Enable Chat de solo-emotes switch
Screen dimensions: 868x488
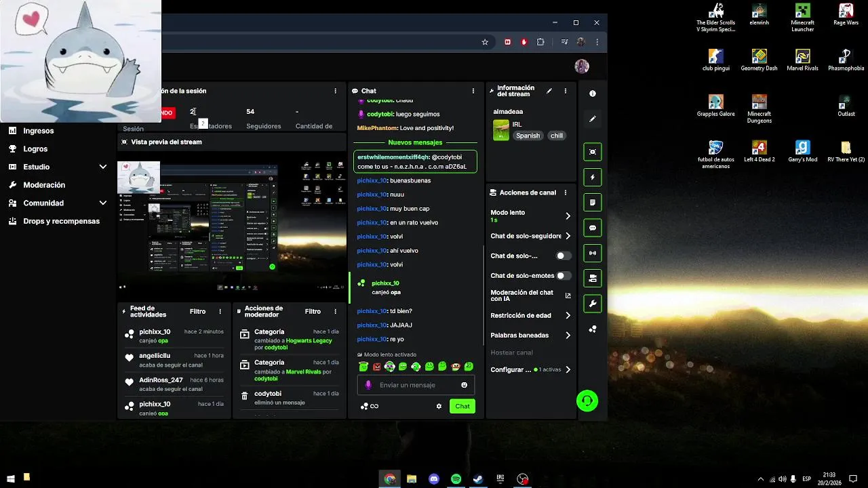click(564, 276)
